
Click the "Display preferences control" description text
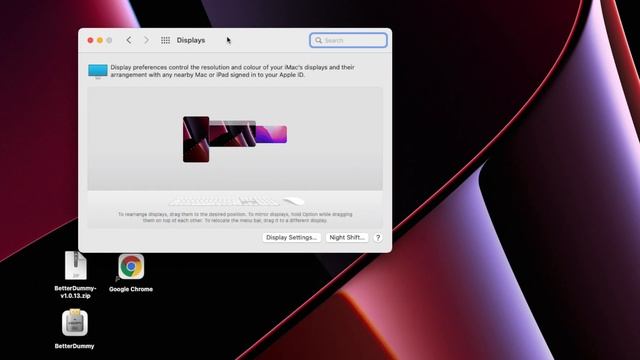click(x=233, y=71)
